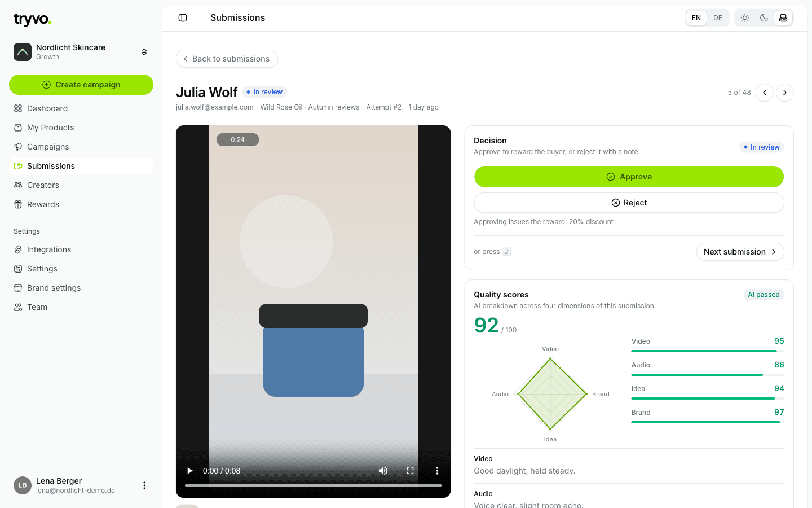Viewport: 812px width, 508px height.
Task: Go back to submissions list
Action: 227,59
